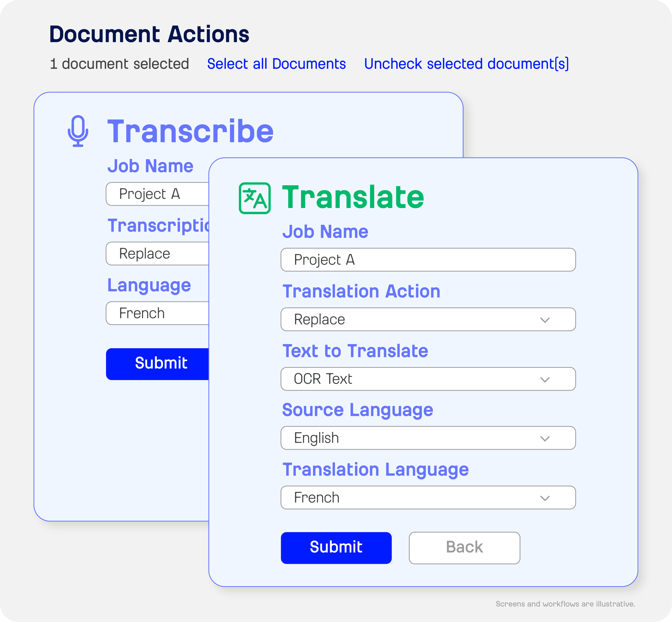This screenshot has width=672, height=622.
Task: Open the Text to Translate dropdown
Action: point(428,379)
